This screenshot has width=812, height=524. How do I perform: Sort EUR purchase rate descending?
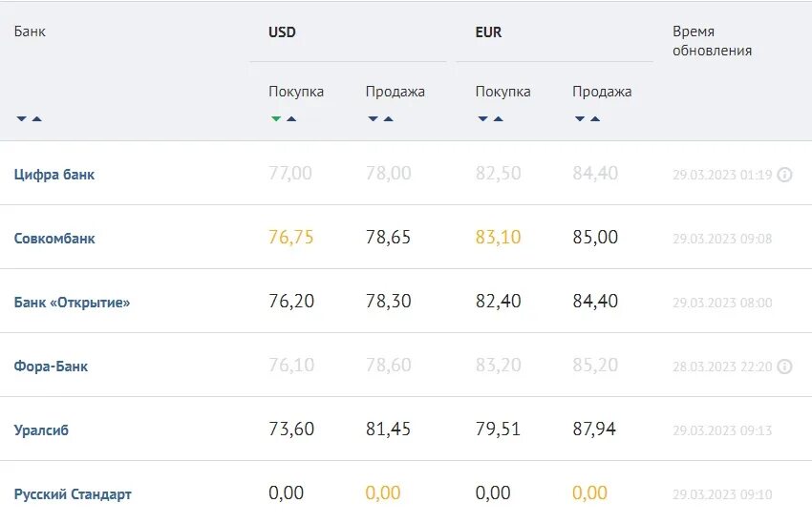pyautogui.click(x=482, y=119)
